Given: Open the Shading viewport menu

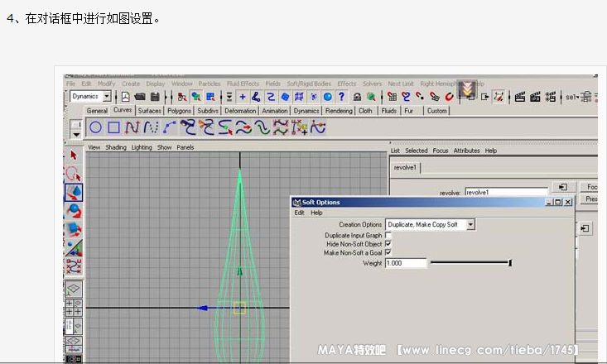Looking at the screenshot, I should [x=116, y=147].
